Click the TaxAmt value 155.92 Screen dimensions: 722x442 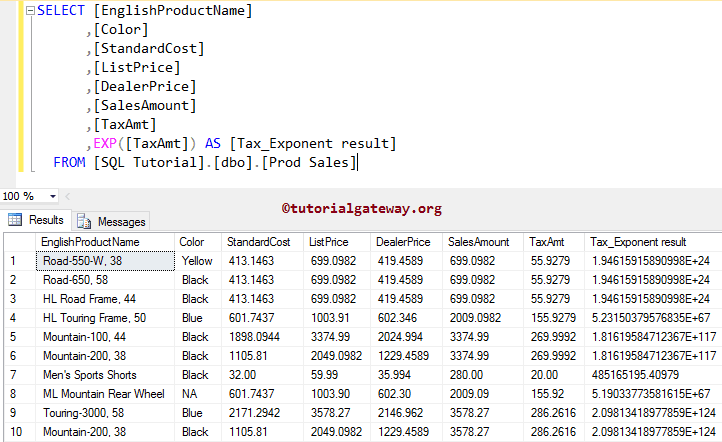click(554, 394)
